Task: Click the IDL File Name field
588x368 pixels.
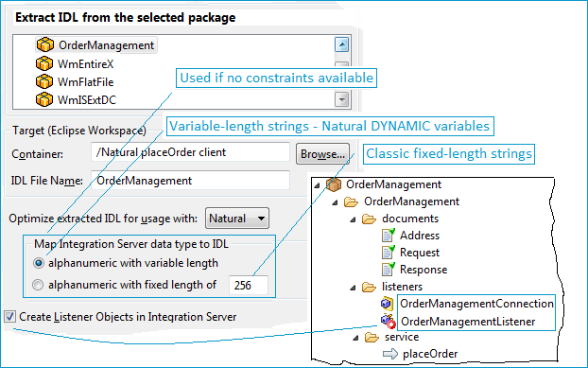Action: (190, 181)
